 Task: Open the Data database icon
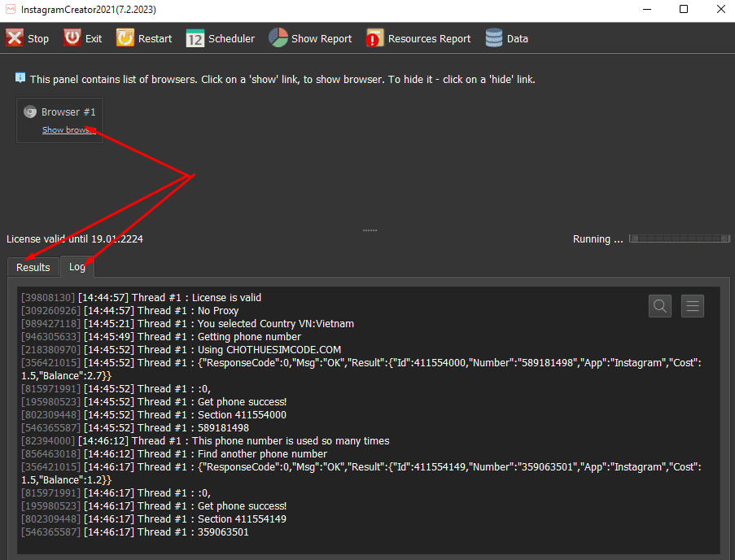494,38
